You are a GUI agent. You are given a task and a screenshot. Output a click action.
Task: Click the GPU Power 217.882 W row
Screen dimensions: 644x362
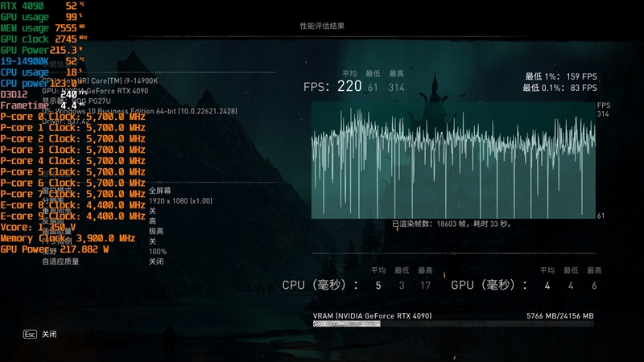pyautogui.click(x=55, y=249)
